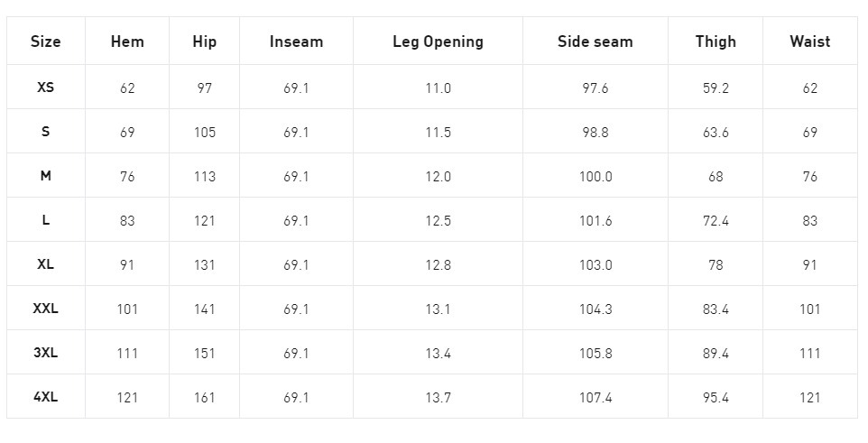Select the Hip column header
This screenshot has height=443, width=868.
click(x=205, y=42)
